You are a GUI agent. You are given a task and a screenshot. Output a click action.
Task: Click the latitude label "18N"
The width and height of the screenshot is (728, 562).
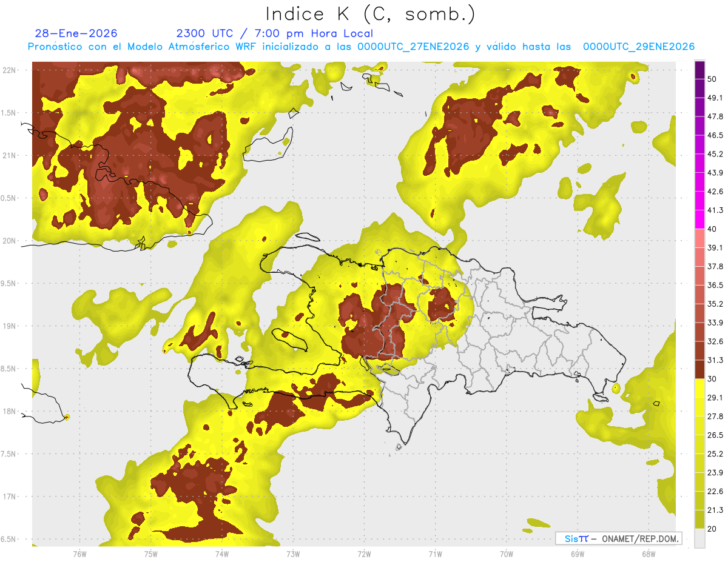pos(10,412)
